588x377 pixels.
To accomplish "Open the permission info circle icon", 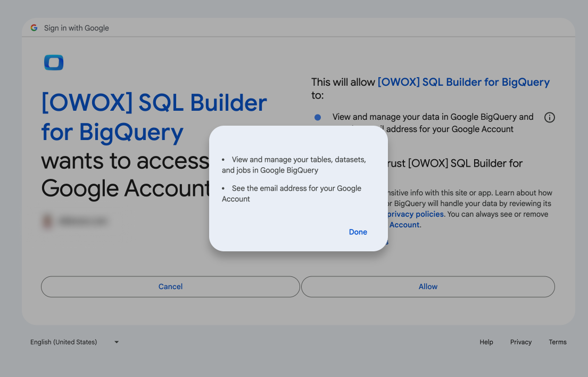I will pos(550,118).
